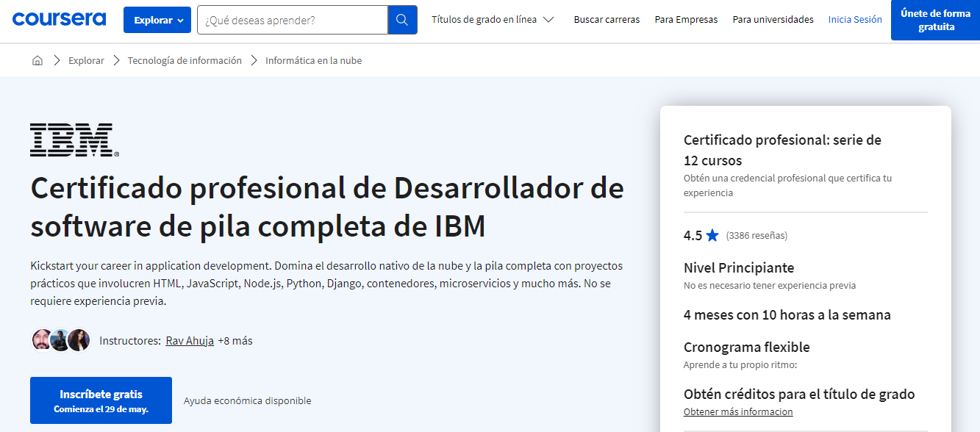The width and height of the screenshot is (980, 432).
Task: Expand instructors list via +8 más
Action: pyautogui.click(x=234, y=340)
